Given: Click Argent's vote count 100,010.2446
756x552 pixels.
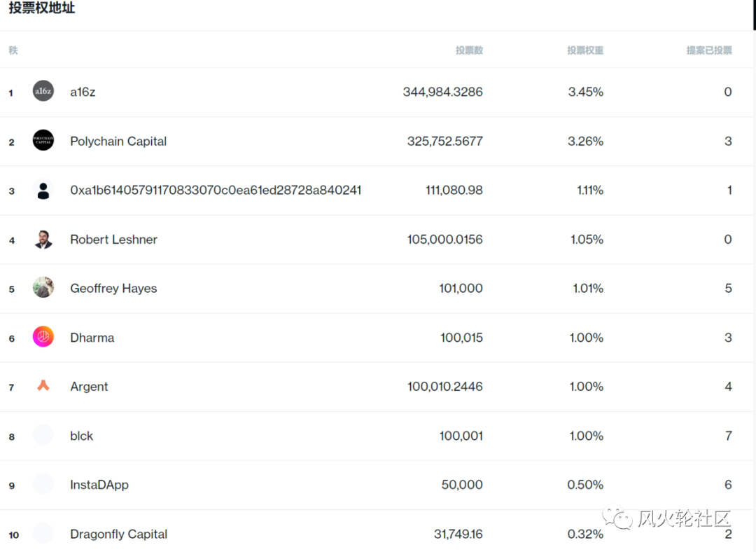Looking at the screenshot, I should point(444,387).
